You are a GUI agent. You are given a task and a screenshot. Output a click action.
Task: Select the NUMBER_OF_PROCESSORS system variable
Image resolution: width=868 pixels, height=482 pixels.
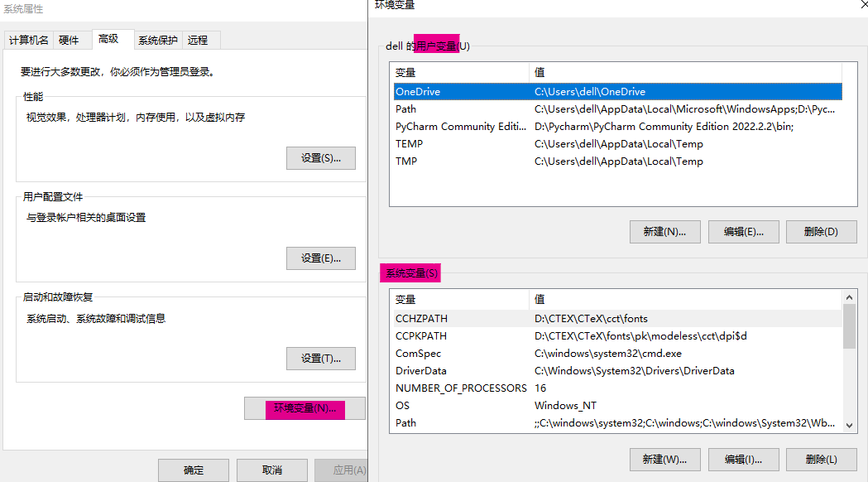pos(618,388)
